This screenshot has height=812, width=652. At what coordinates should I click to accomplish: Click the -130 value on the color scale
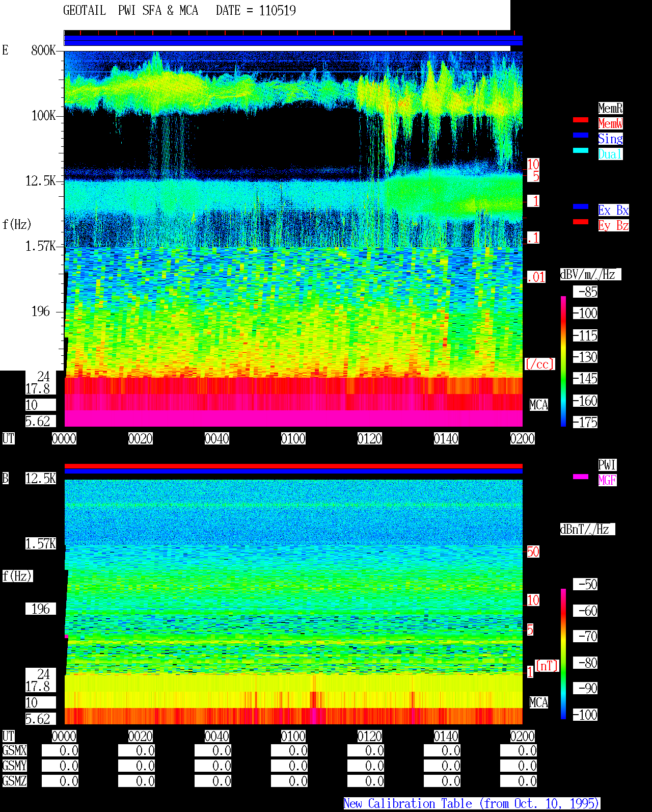coord(585,357)
